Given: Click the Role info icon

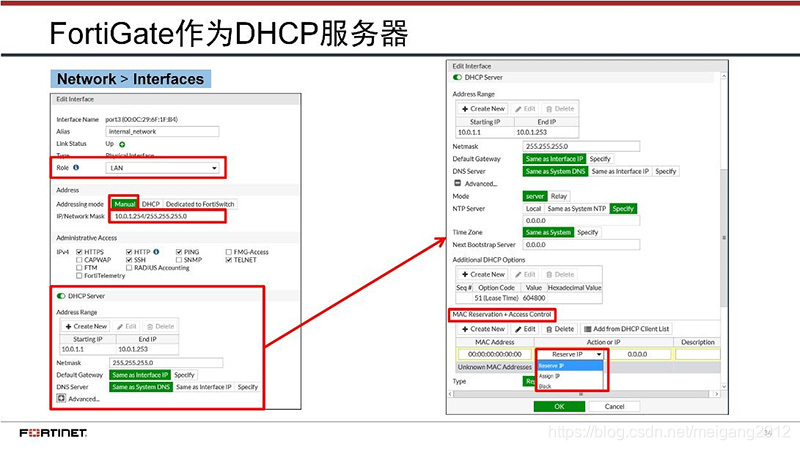Looking at the screenshot, I should coord(76,167).
